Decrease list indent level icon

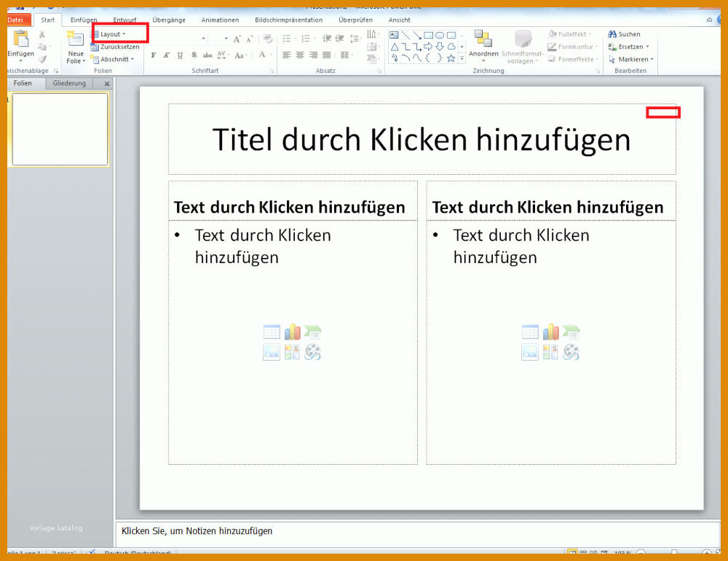click(x=327, y=39)
